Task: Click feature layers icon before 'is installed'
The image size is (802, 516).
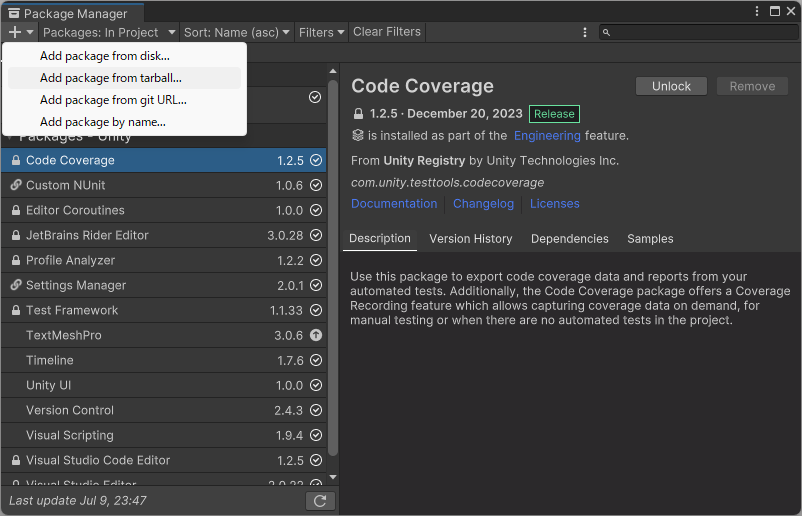Action: [358, 135]
